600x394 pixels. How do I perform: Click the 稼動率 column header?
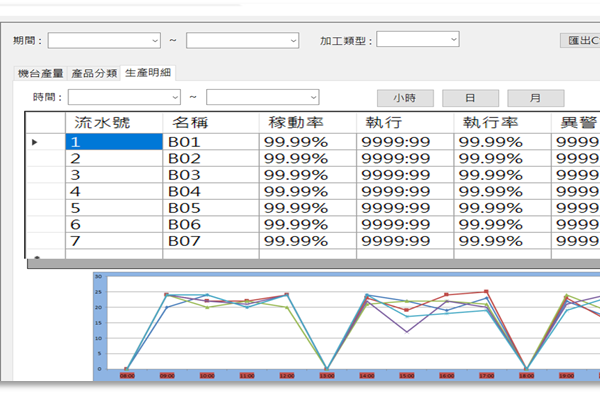tap(308, 123)
